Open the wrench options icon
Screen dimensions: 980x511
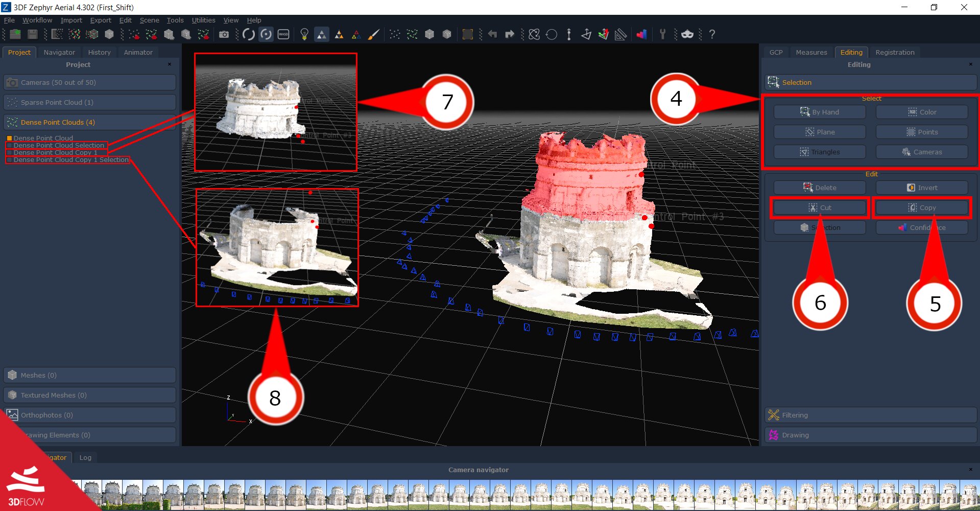pos(662,34)
